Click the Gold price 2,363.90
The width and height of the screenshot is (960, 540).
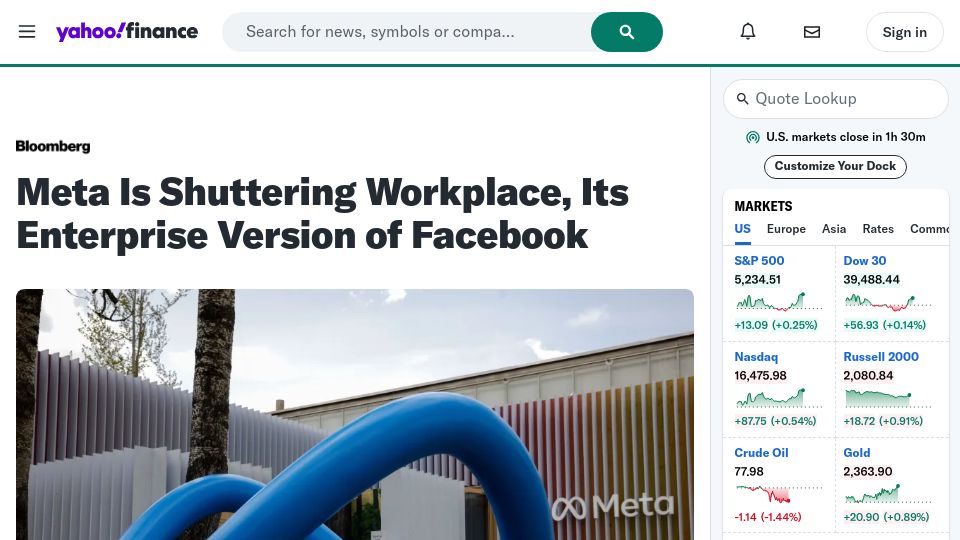click(868, 472)
